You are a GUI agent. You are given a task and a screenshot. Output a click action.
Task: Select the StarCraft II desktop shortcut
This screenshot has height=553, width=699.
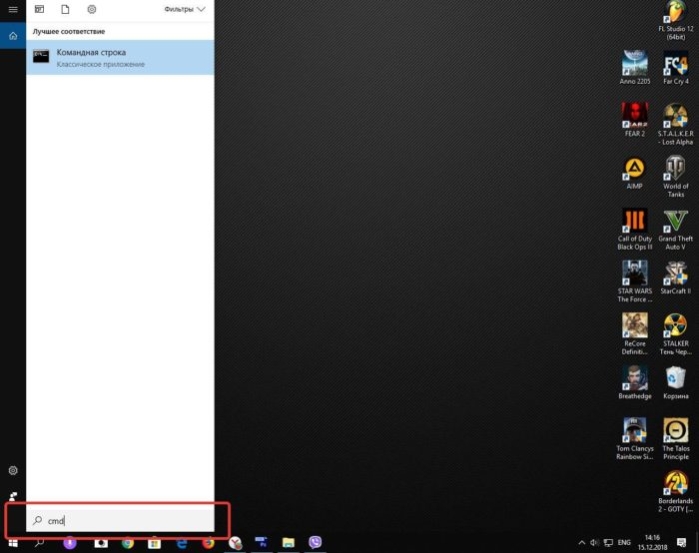point(676,277)
